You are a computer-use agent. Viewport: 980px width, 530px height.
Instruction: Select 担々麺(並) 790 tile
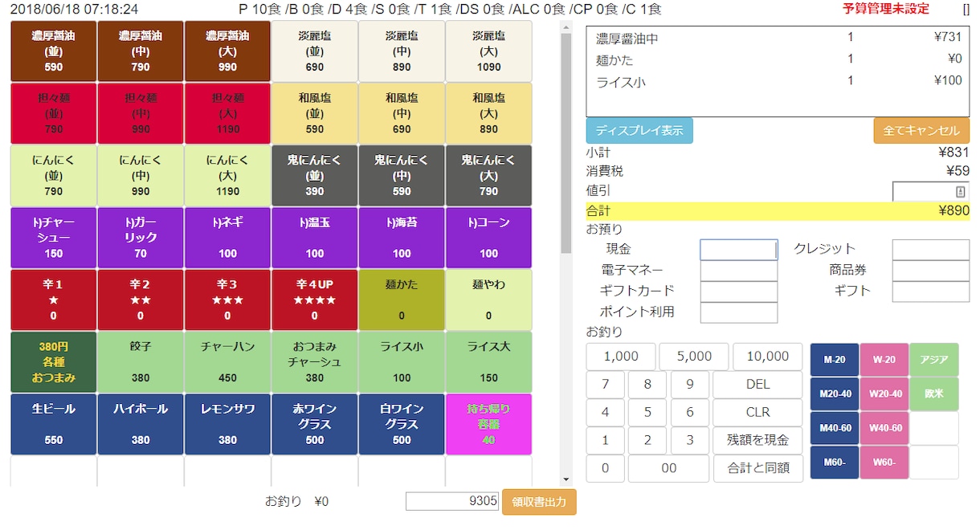point(54,113)
